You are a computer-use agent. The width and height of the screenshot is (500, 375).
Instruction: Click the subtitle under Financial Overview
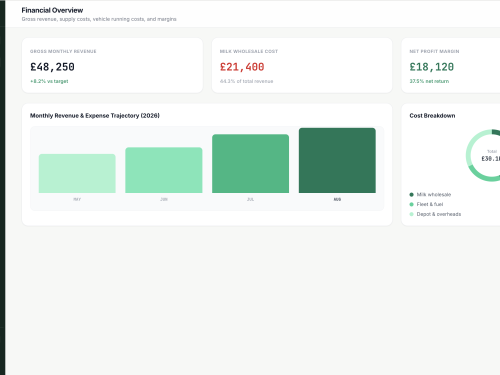pos(99,19)
